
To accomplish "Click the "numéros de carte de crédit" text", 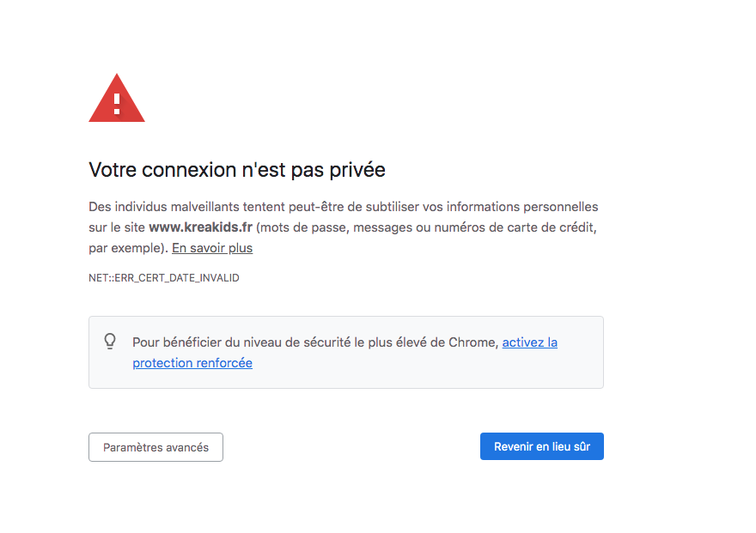I will pos(515,227).
